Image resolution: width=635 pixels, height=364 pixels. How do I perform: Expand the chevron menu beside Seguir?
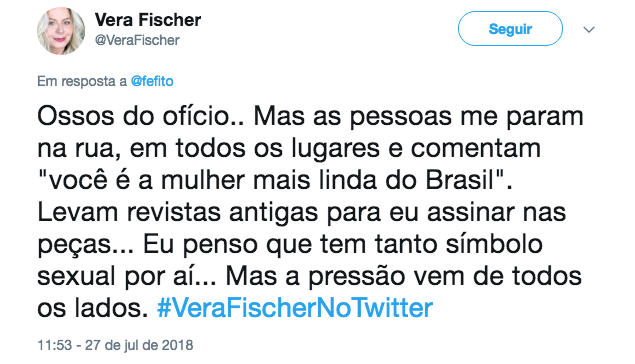click(588, 30)
